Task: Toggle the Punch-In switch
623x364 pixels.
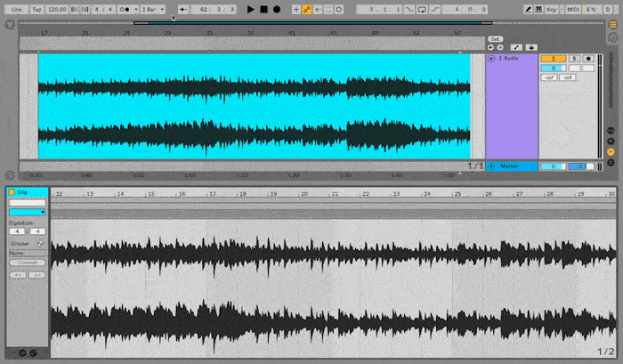Action: coord(409,9)
